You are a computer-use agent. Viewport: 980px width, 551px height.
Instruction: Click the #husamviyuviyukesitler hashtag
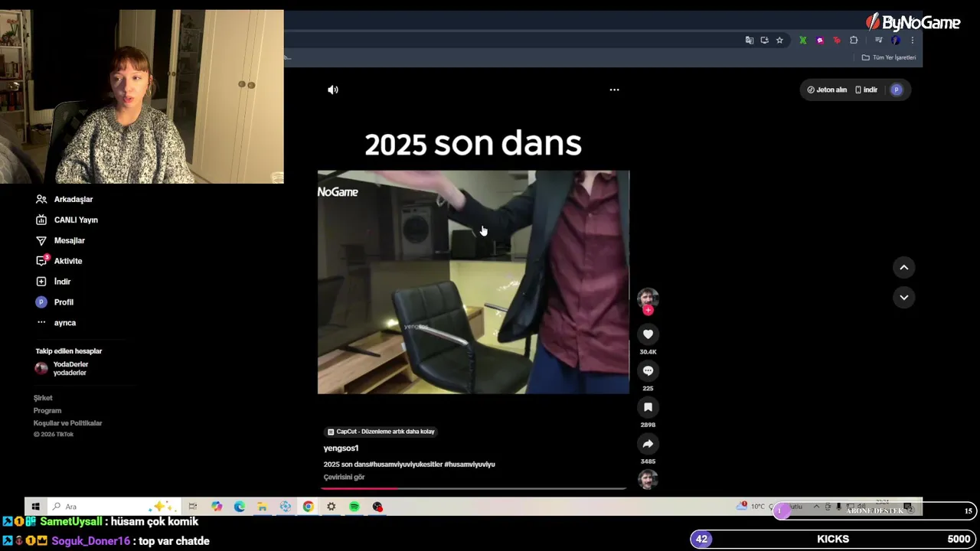point(404,465)
